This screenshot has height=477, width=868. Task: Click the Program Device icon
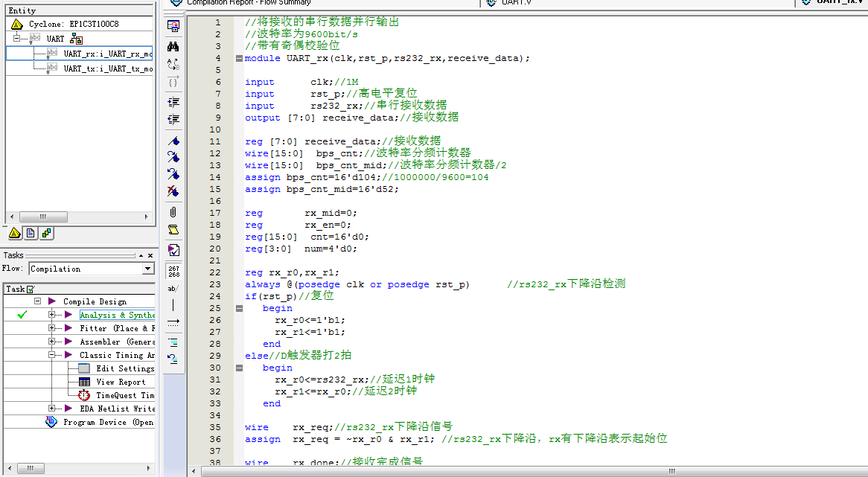point(51,422)
